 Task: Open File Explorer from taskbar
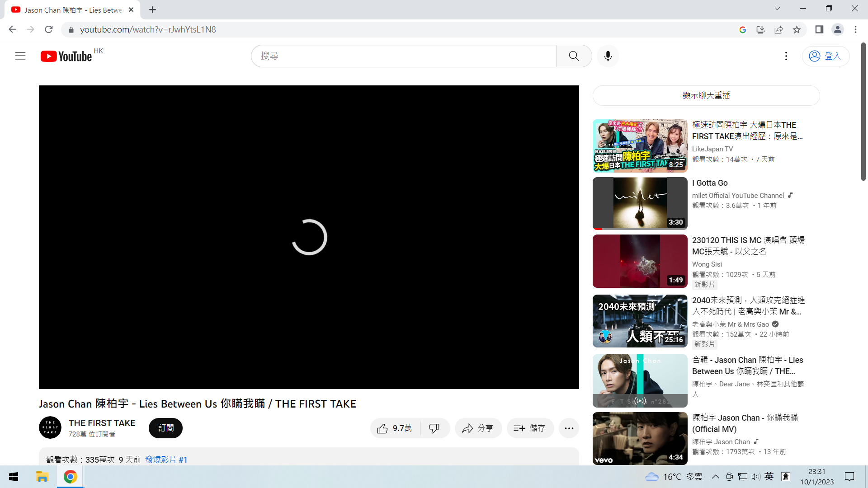pyautogui.click(x=42, y=477)
